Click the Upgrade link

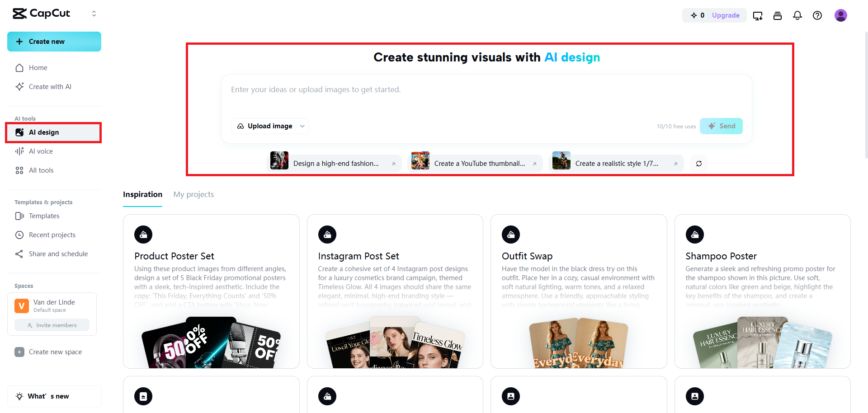[726, 15]
